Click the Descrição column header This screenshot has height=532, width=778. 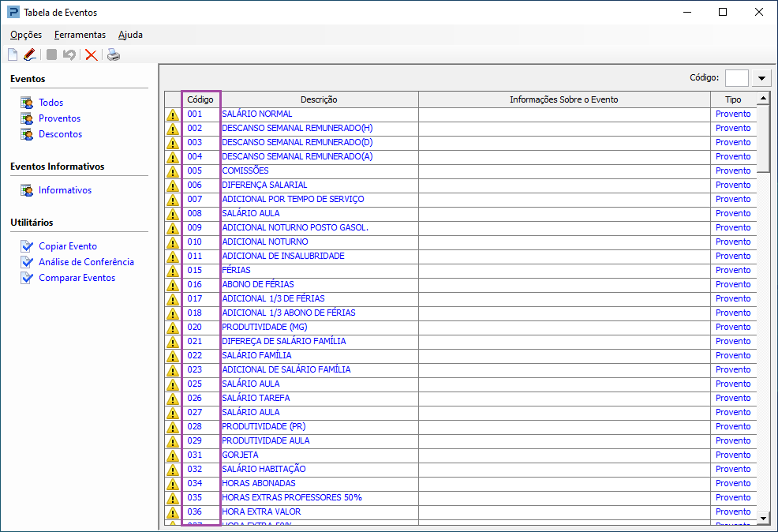[x=319, y=99]
